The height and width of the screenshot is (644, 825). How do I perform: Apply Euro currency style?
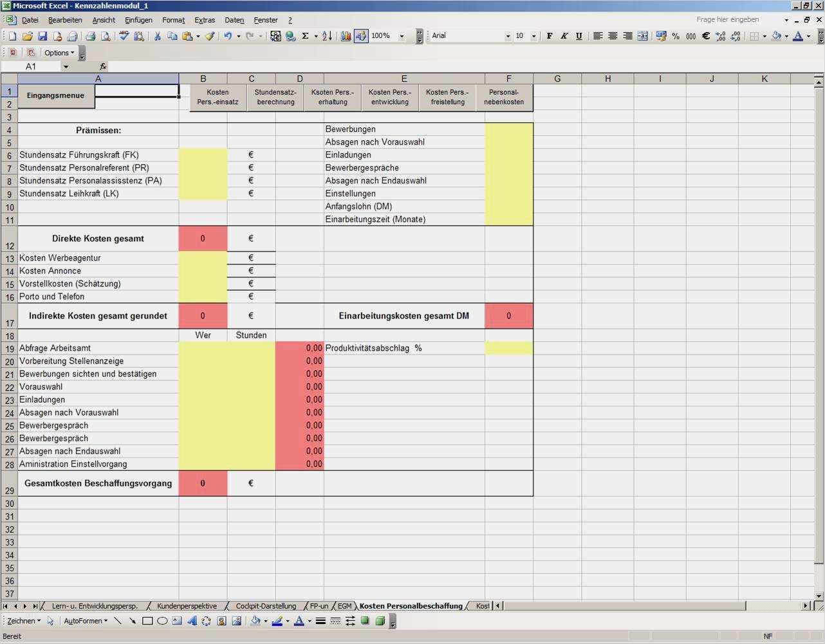tap(706, 37)
